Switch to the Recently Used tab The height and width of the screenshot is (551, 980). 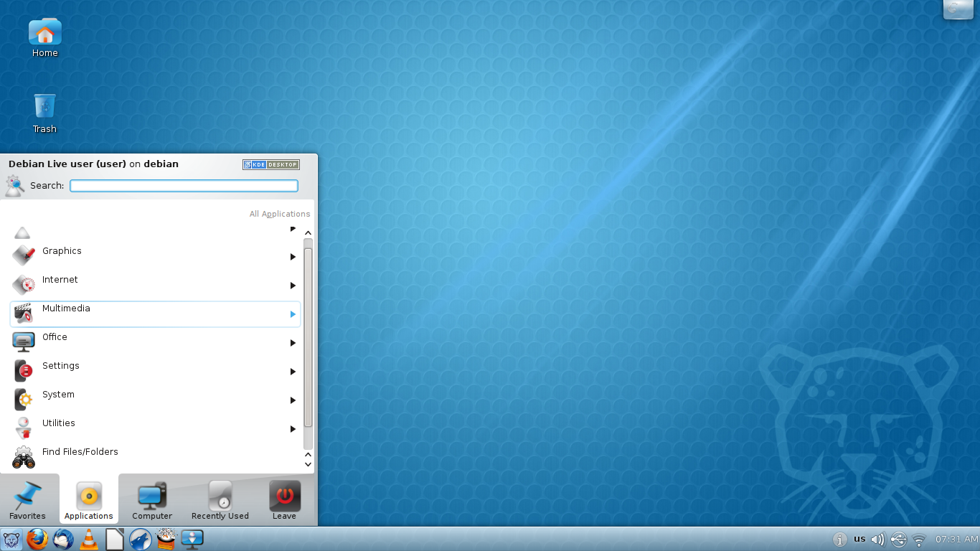point(220,499)
